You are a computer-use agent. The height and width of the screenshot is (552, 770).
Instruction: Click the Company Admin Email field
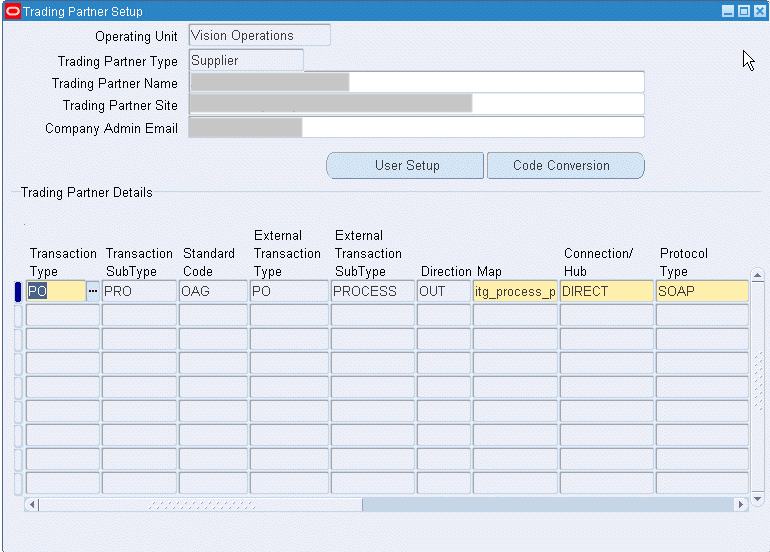416,127
